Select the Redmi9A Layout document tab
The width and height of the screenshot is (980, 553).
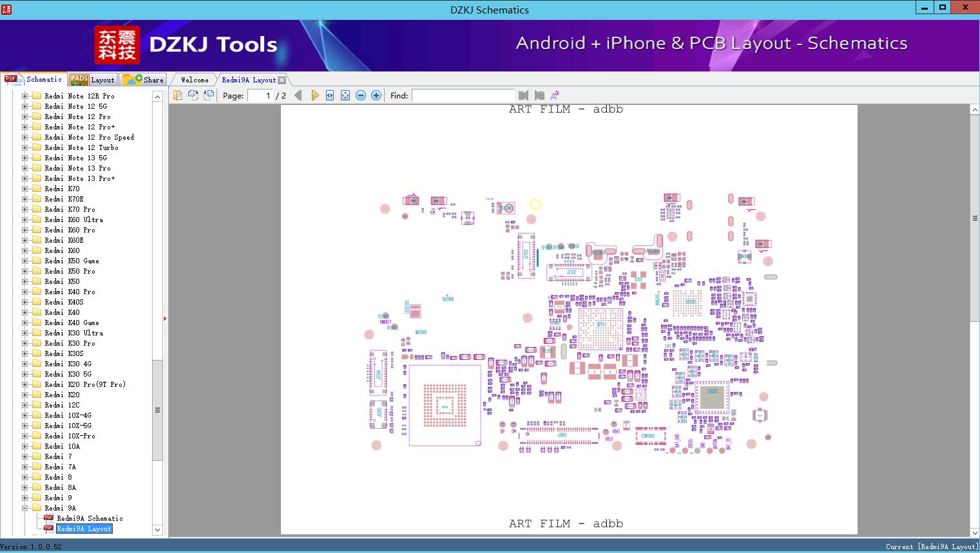pos(249,80)
